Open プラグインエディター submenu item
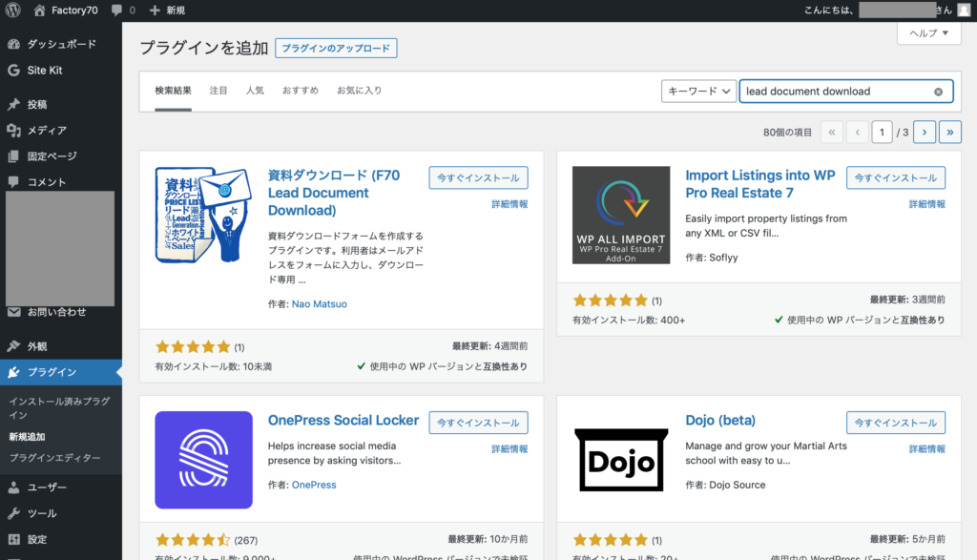Screen dimensions: 977x560 click(x=54, y=458)
